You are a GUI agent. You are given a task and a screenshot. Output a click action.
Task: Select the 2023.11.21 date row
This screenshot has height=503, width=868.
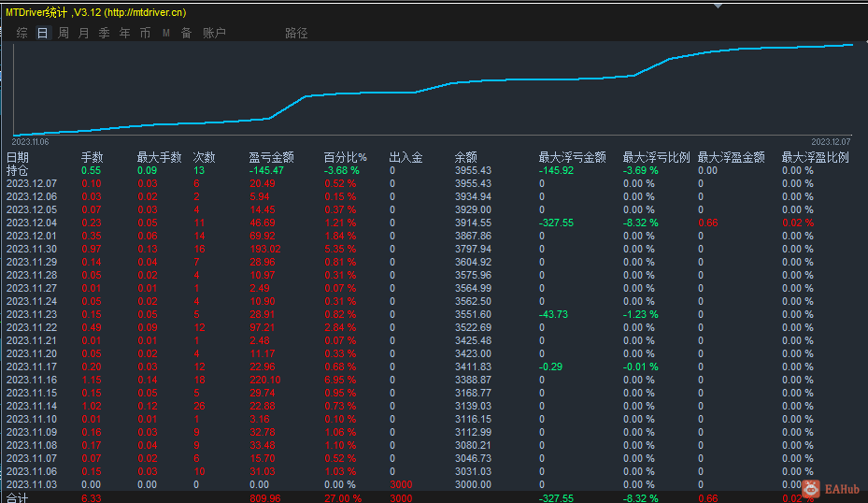[32, 340]
